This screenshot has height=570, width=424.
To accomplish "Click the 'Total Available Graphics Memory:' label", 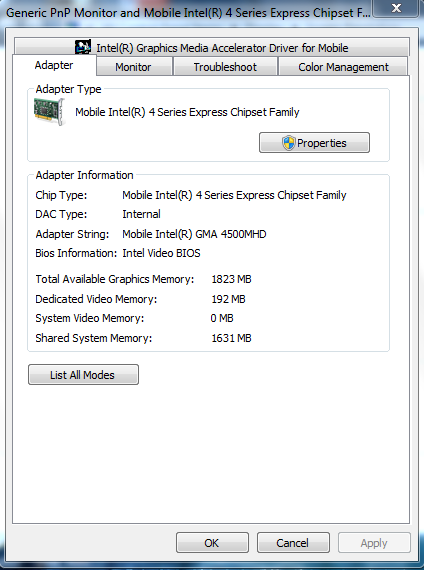I will pos(115,279).
